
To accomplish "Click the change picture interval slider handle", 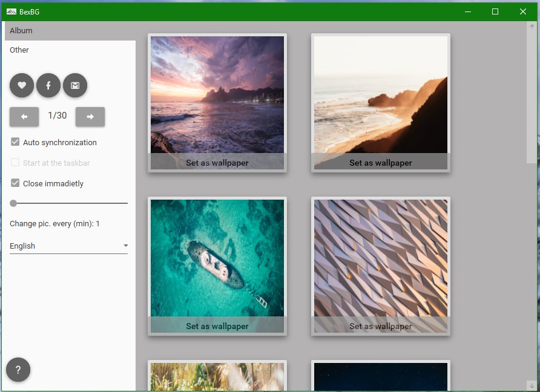I will point(13,203).
